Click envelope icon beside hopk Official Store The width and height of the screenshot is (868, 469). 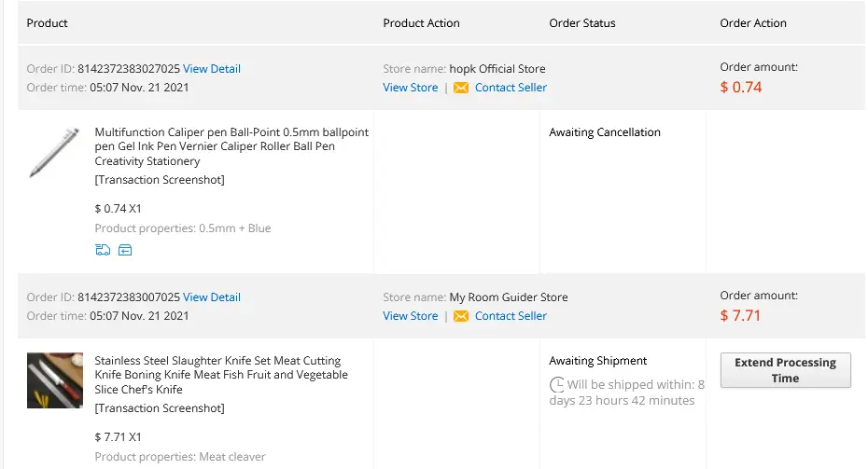[460, 88]
